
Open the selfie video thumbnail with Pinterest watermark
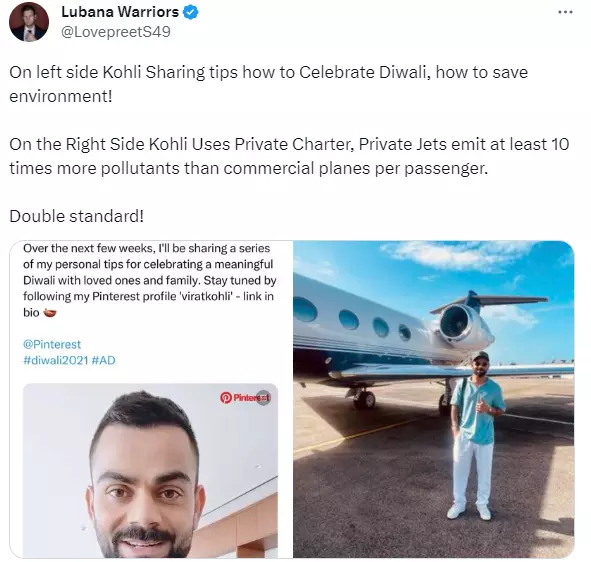(x=150, y=470)
